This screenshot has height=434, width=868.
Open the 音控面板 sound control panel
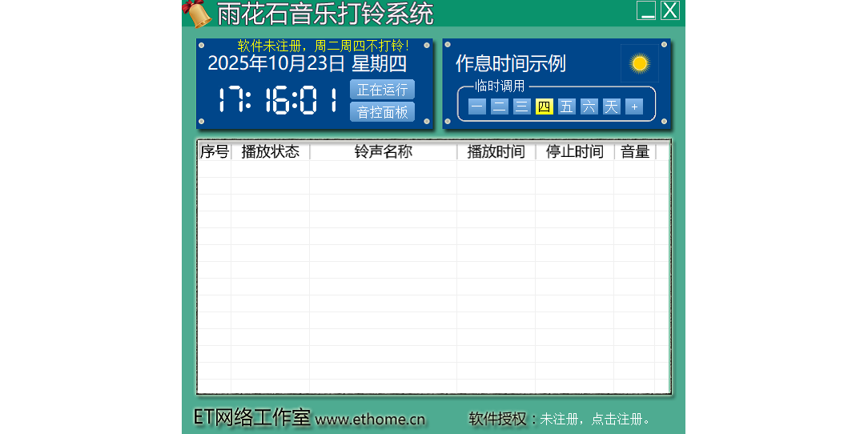pyautogui.click(x=382, y=112)
